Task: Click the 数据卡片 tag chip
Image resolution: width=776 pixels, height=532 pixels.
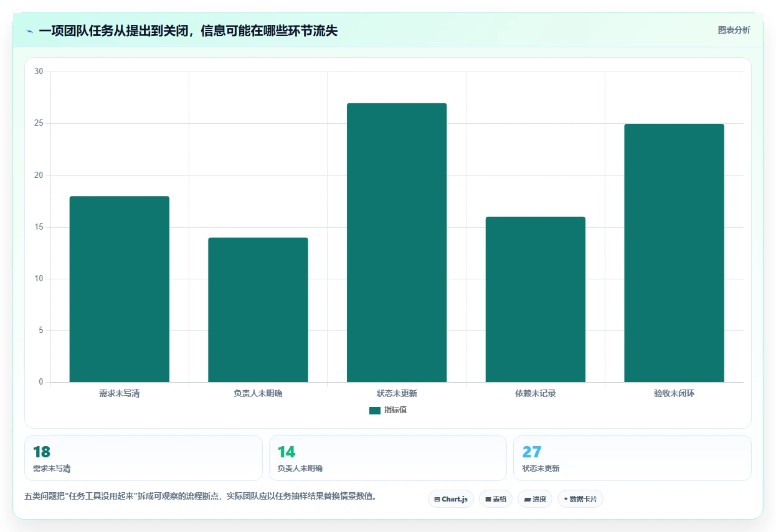Action: [x=580, y=499]
